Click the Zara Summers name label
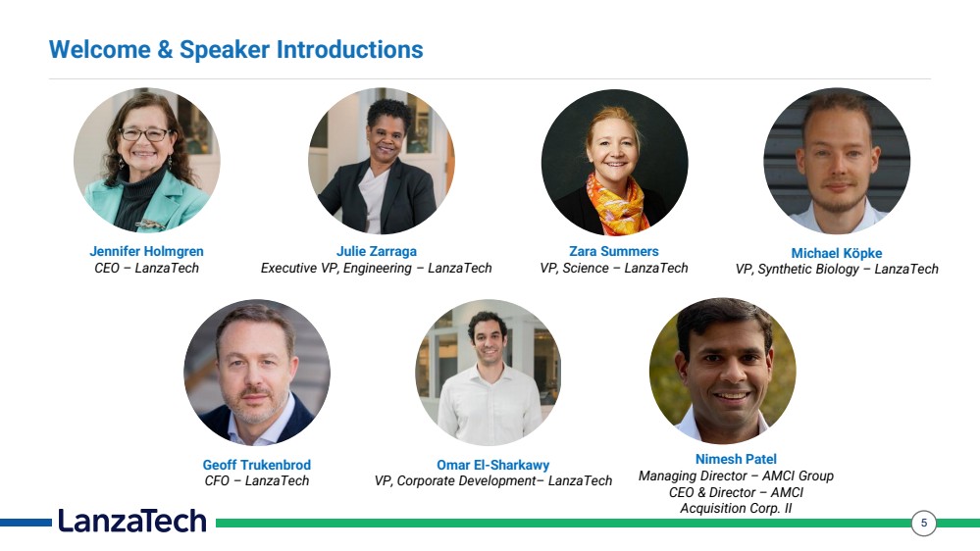980x551 pixels. (614, 251)
